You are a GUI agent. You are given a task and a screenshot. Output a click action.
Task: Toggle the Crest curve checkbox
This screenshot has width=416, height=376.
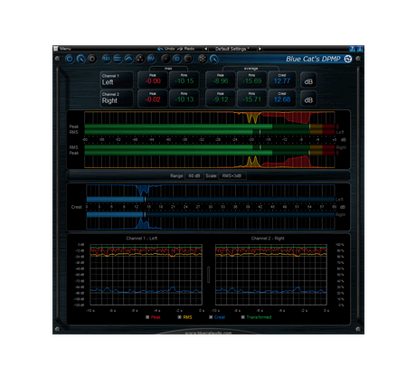click(211, 317)
